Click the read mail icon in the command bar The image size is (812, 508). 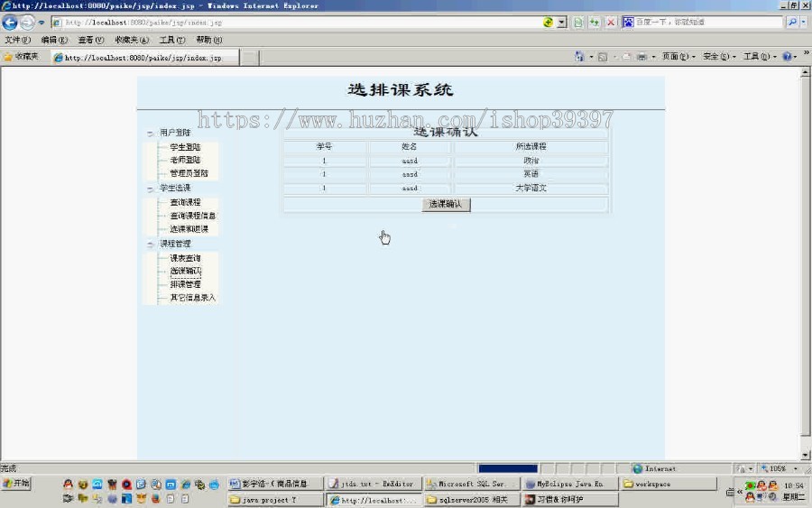[x=627, y=57]
